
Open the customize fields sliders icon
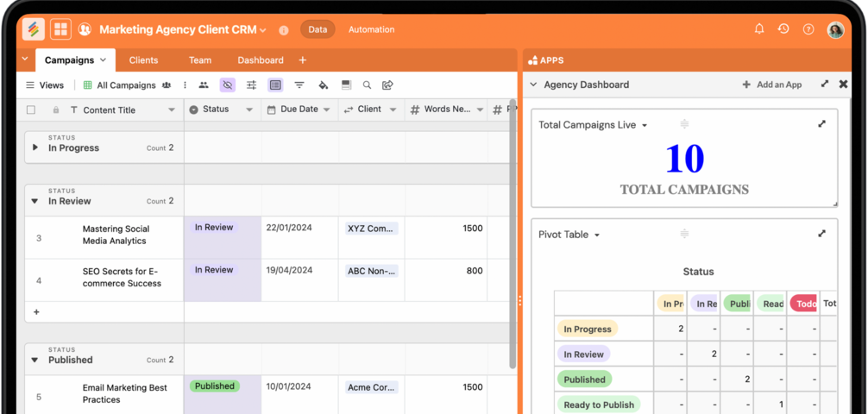(x=251, y=85)
